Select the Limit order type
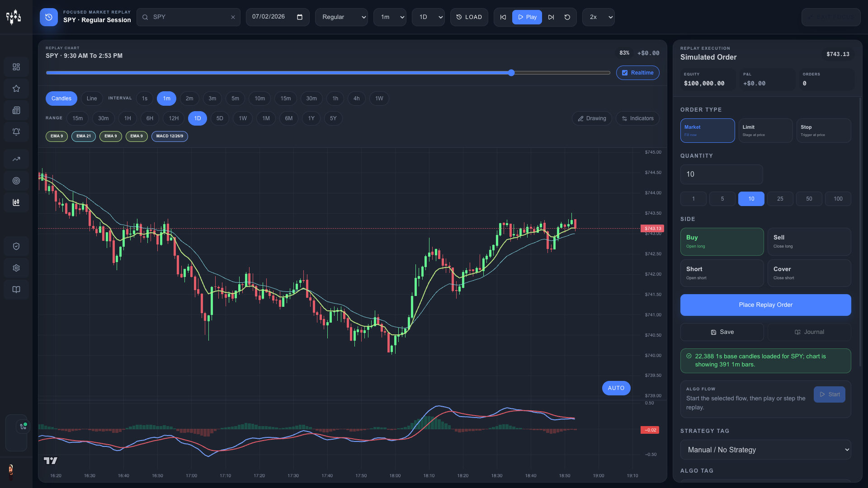Image resolution: width=868 pixels, height=488 pixels. tap(765, 131)
